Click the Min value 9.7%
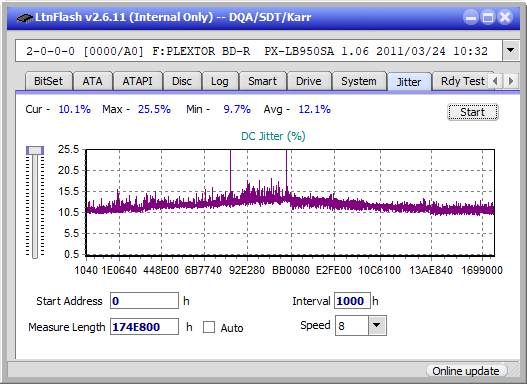Image resolution: width=527 pixels, height=384 pixels. click(x=237, y=109)
